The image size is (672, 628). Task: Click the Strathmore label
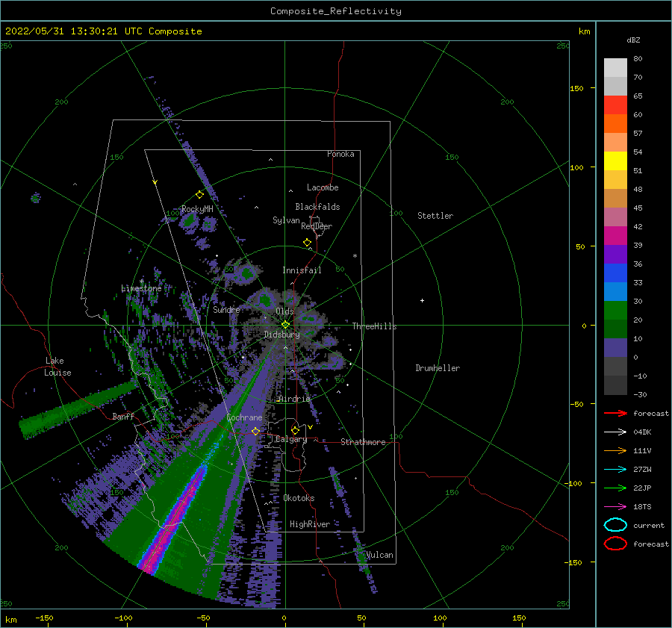click(x=363, y=442)
